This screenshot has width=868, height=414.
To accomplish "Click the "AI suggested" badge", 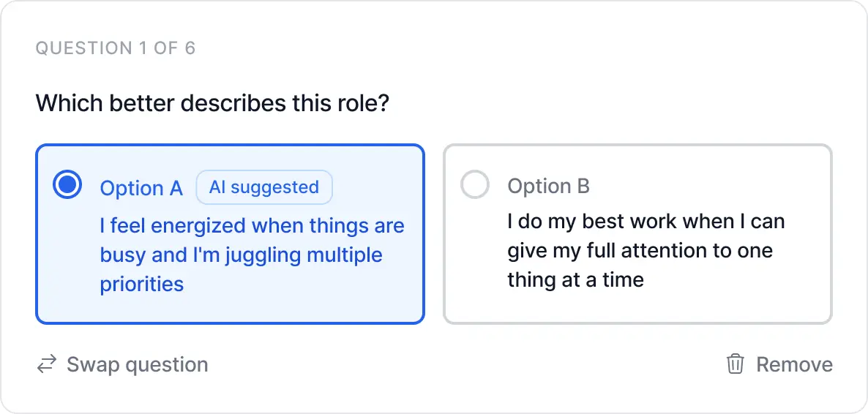I will (263, 187).
